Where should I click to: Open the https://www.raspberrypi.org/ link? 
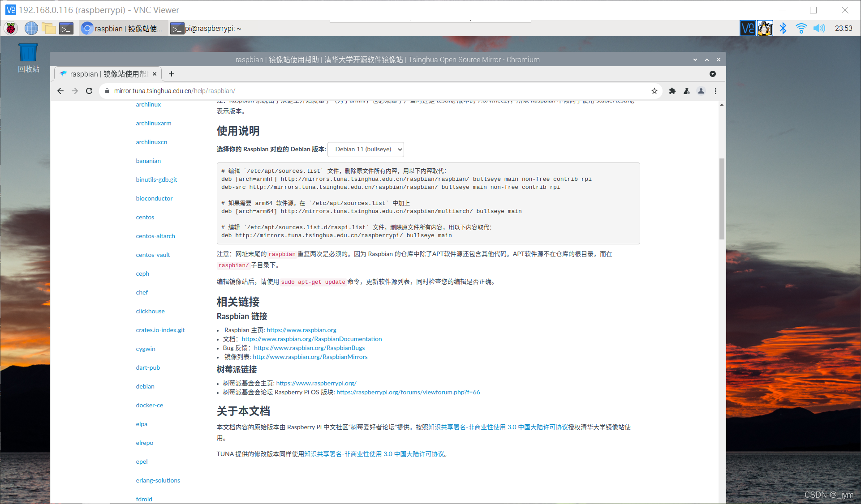tap(315, 383)
